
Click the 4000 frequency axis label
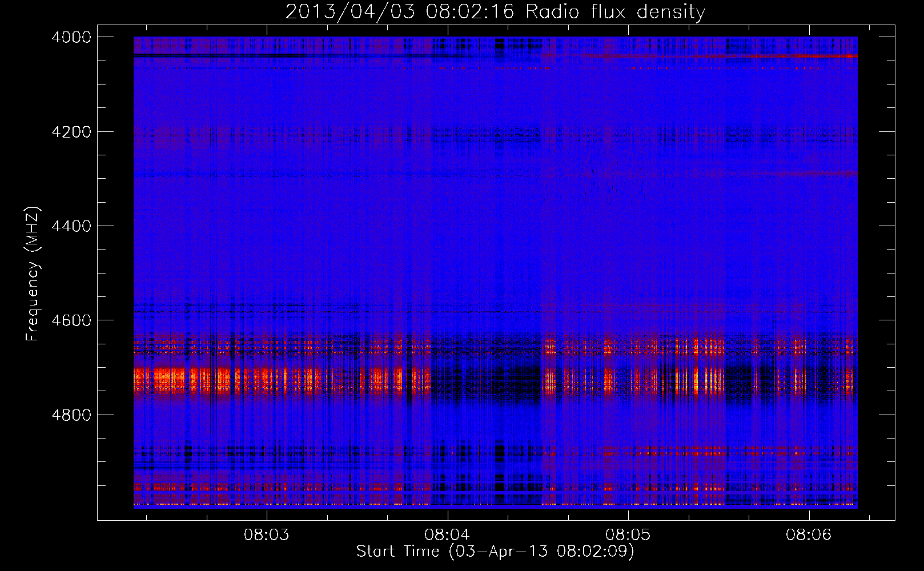pyautogui.click(x=71, y=37)
